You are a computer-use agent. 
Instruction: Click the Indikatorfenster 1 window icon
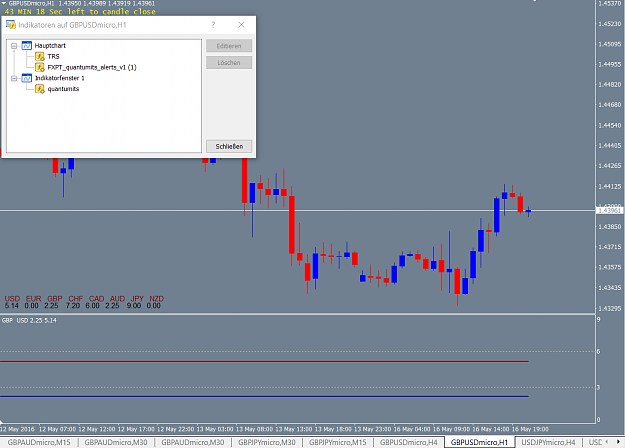(x=26, y=78)
